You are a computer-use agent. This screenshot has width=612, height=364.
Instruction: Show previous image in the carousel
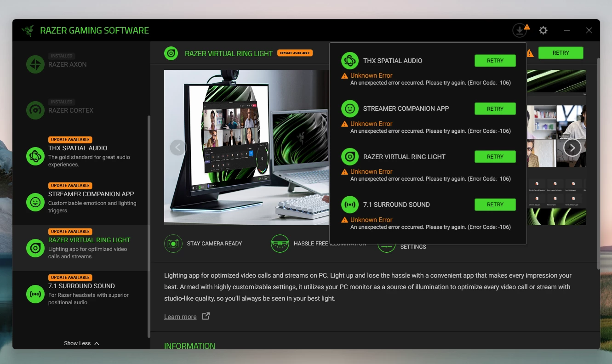click(178, 148)
